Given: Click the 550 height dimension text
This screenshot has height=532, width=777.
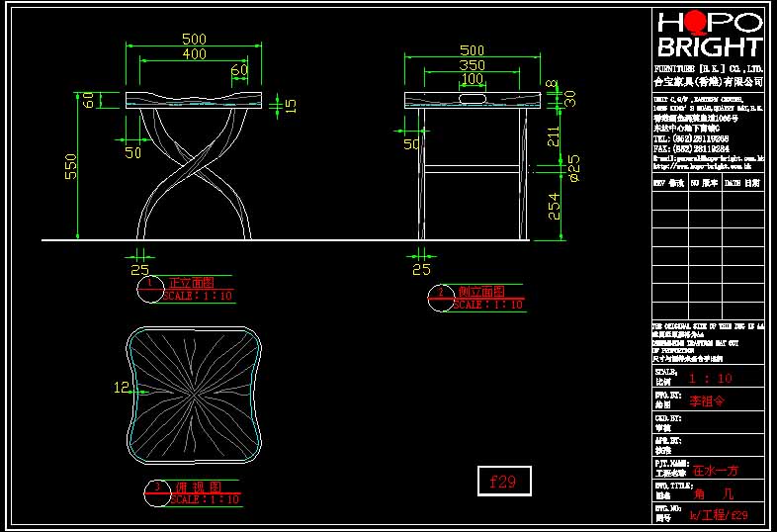Looking at the screenshot, I should tap(71, 166).
